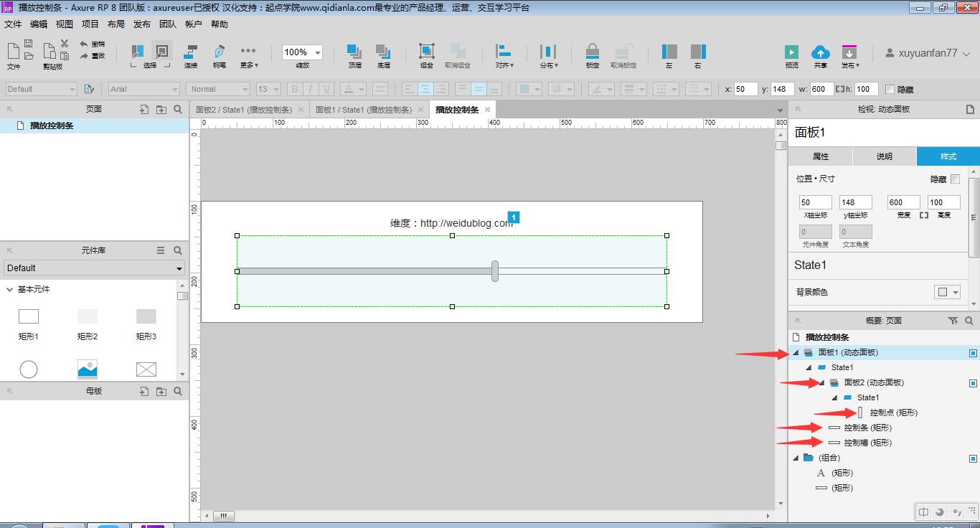Viewport: 980px width, 528px height.
Task: Open the 元件库 library options menu icon
Action: (x=161, y=250)
